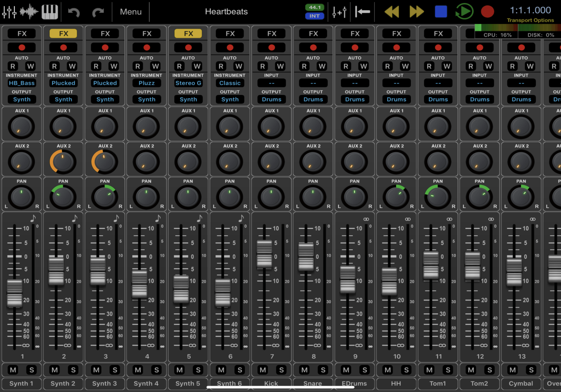This screenshot has width=561, height=392.
Task: Click the EDrums volume fader handle
Action: [x=348, y=279]
